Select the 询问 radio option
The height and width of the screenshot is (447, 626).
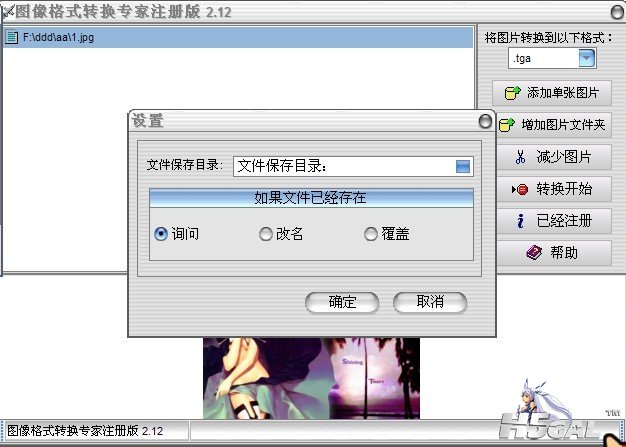[x=161, y=234]
